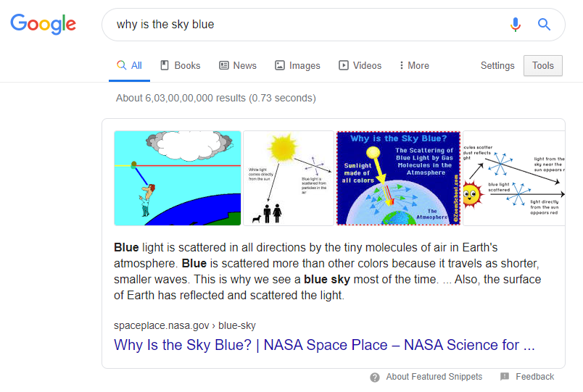Expand the More search categories menu
The image size is (583, 392).
(414, 65)
